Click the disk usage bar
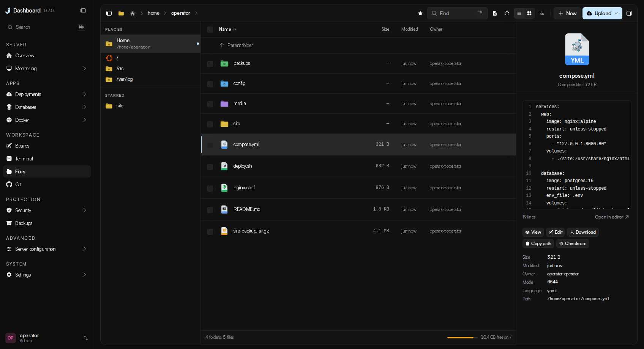Viewport: 644px width, 349px height. click(462, 337)
